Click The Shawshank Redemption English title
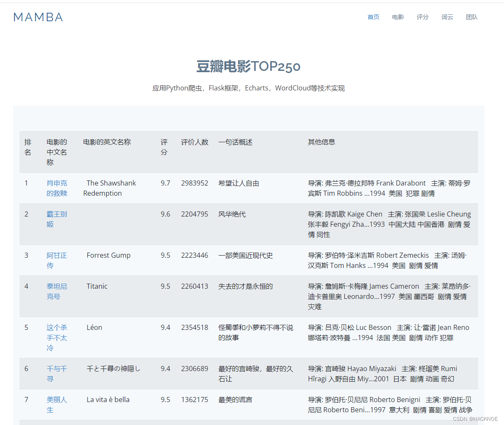Screen dimensions: 504x425 pos(110,188)
